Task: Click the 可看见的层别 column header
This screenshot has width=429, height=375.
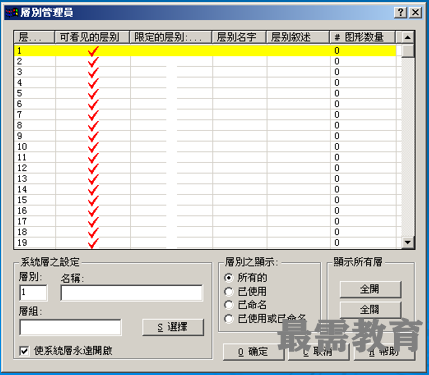Action: point(92,37)
